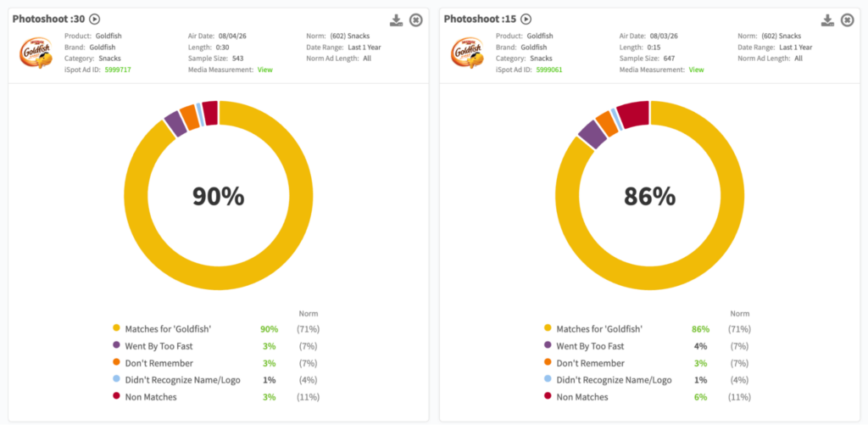Play the Photoshoot :15 ad video

(x=526, y=20)
